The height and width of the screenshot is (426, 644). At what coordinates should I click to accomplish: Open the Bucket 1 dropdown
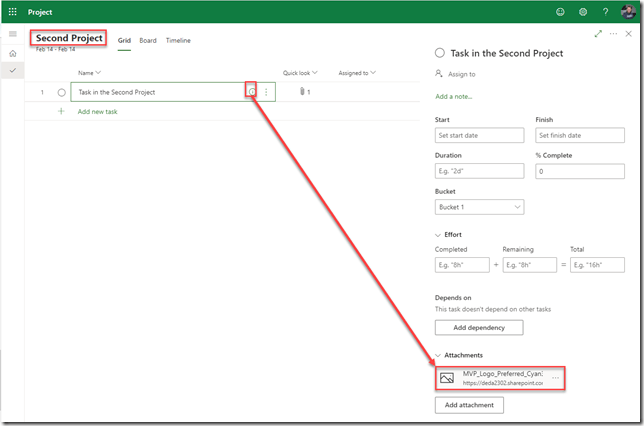[479, 207]
